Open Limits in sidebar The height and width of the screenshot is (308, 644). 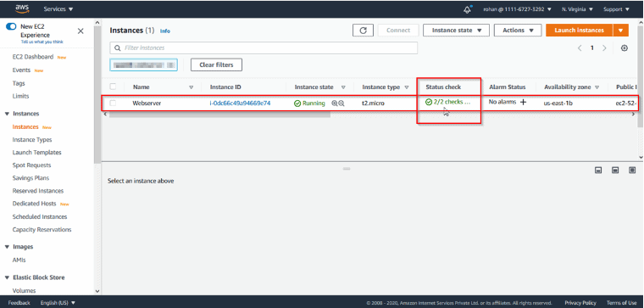[20, 96]
